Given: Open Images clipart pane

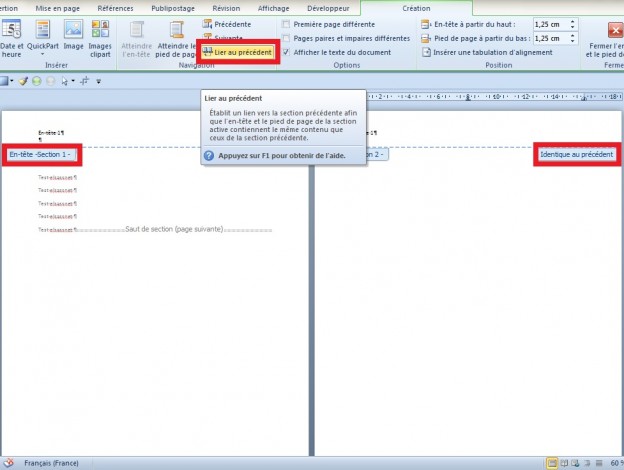Looking at the screenshot, I should 100,39.
